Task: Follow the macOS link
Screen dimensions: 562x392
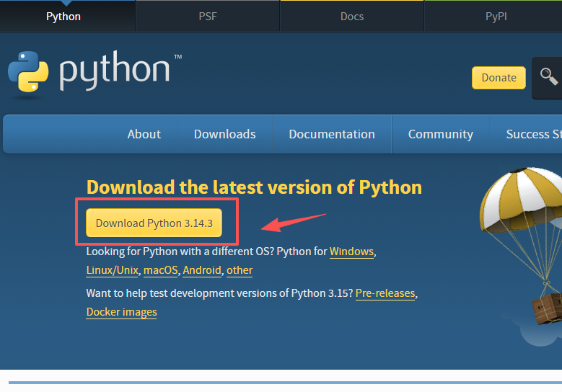Action: click(161, 270)
